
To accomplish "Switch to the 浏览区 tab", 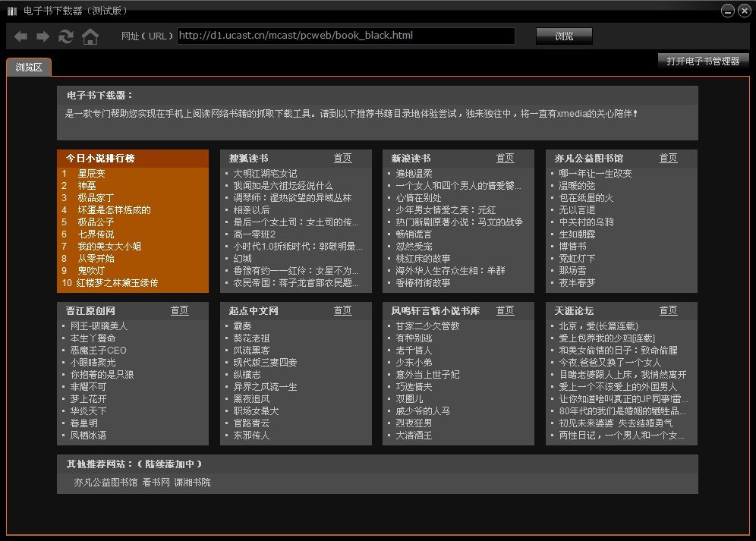I will coord(28,66).
